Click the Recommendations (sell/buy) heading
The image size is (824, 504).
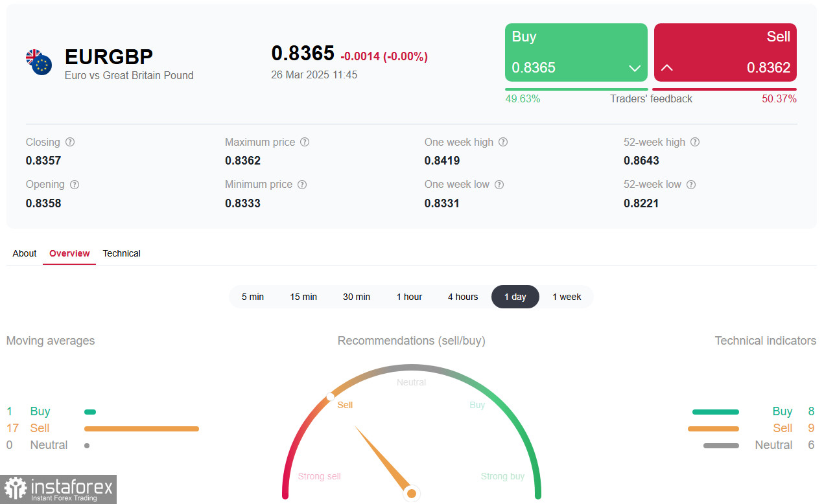[x=411, y=341]
